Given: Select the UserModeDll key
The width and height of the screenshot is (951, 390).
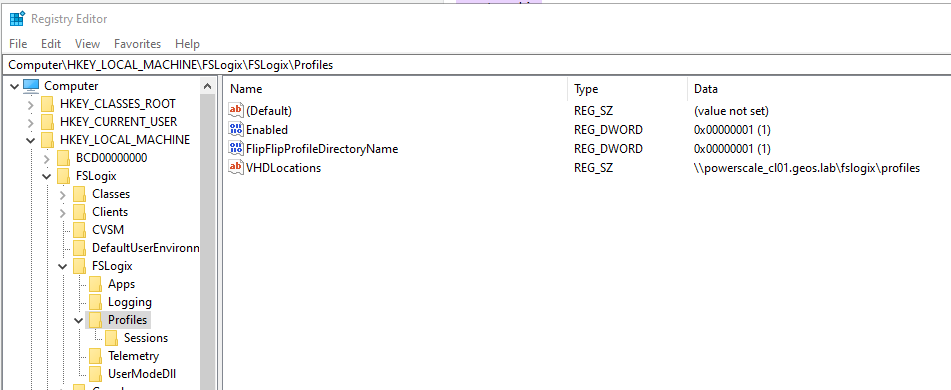Looking at the screenshot, I should click(142, 374).
